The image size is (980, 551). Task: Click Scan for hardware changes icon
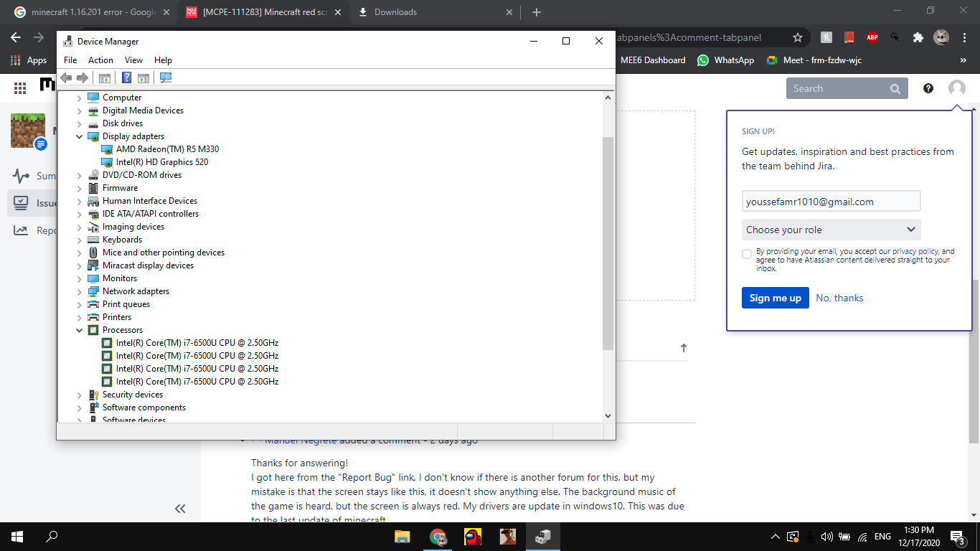pos(166,78)
